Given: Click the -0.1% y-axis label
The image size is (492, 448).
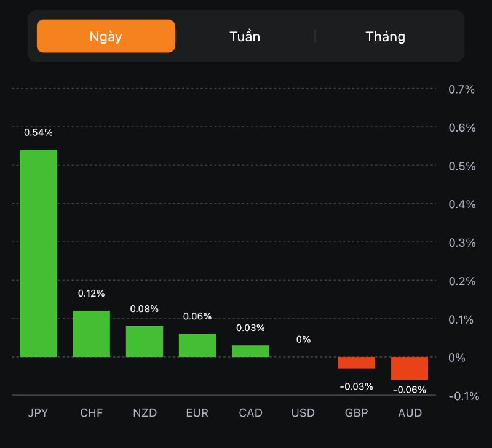Looking at the screenshot, I should pyautogui.click(x=464, y=396).
